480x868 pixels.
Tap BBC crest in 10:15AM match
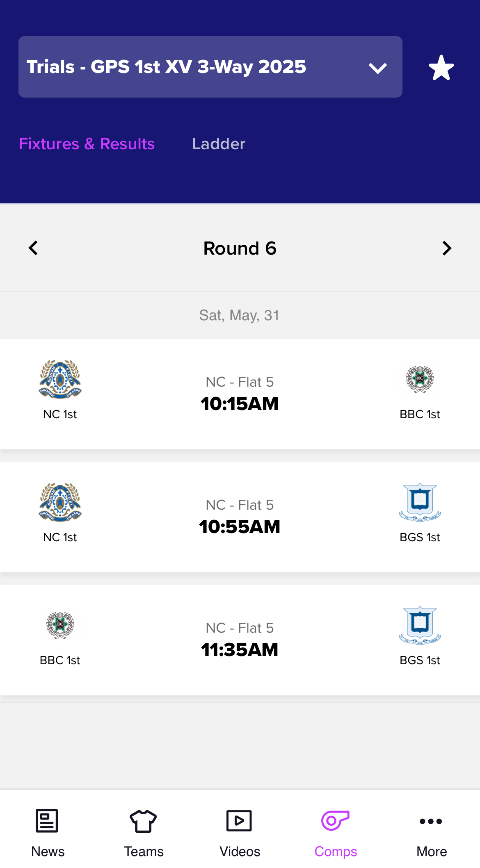point(420,379)
